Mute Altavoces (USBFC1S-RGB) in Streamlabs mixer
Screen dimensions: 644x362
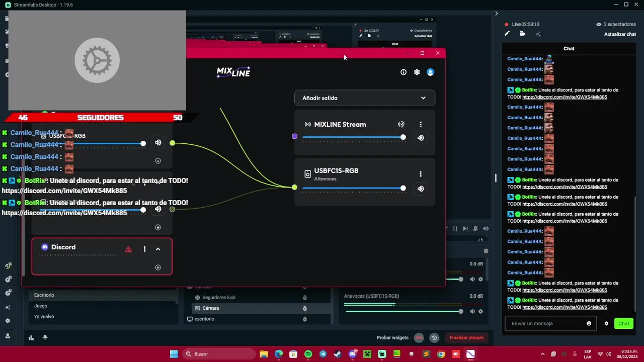(x=472, y=311)
